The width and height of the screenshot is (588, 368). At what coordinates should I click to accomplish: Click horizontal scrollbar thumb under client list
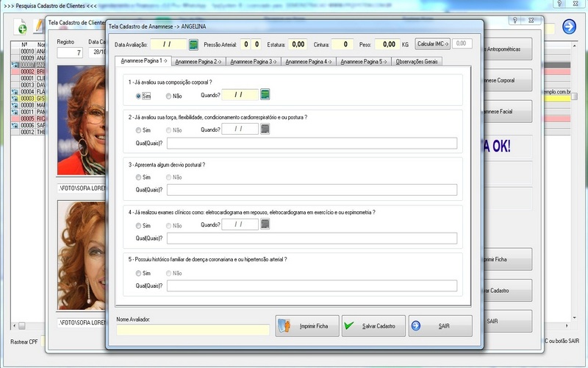(x=22, y=325)
